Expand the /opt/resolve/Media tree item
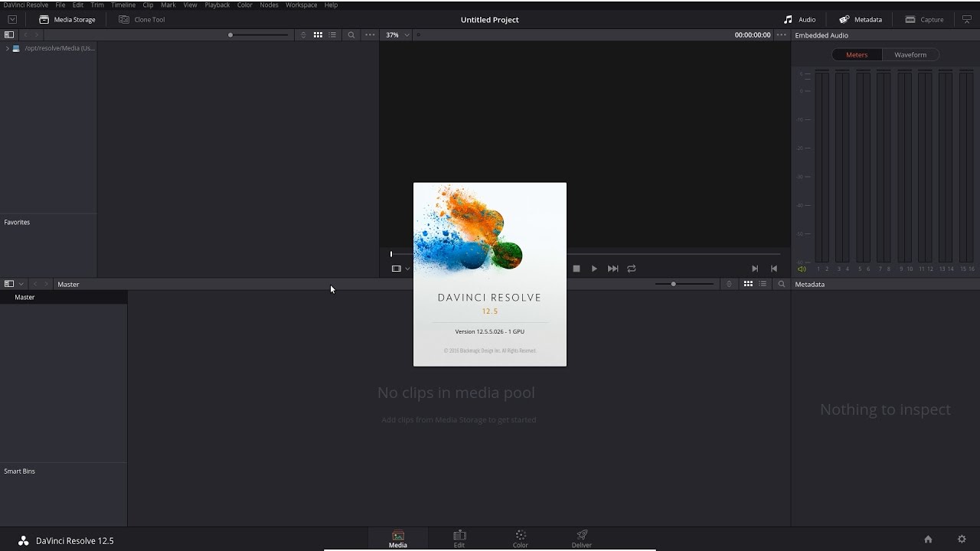Viewport: 980px width, 551px height. click(8, 48)
